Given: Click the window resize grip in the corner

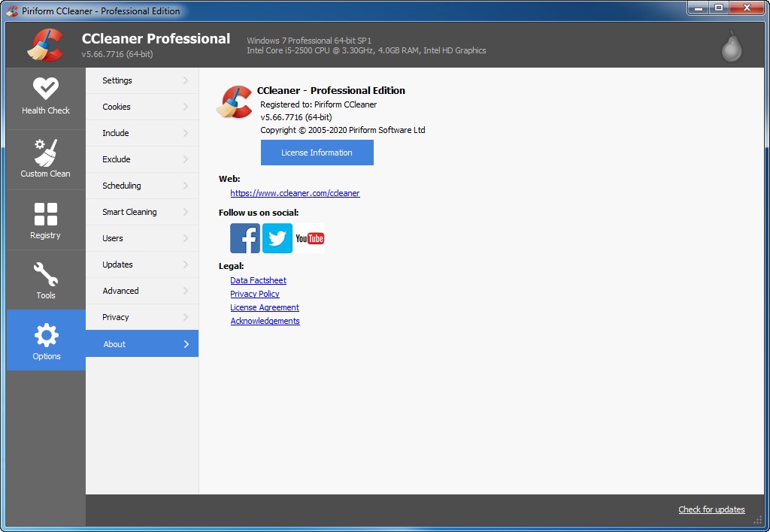Looking at the screenshot, I should [x=758, y=521].
